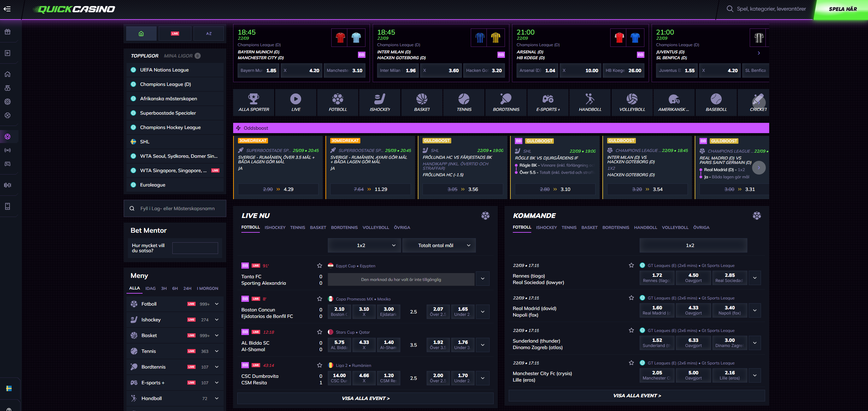Open the 1x2 market dropdown in Live Nu

(364, 245)
